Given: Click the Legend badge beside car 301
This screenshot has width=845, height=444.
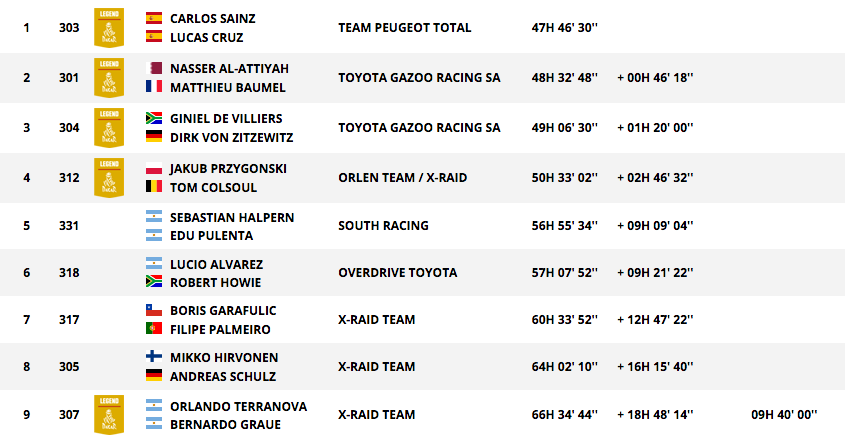Looking at the screenshot, I should pyautogui.click(x=109, y=78).
